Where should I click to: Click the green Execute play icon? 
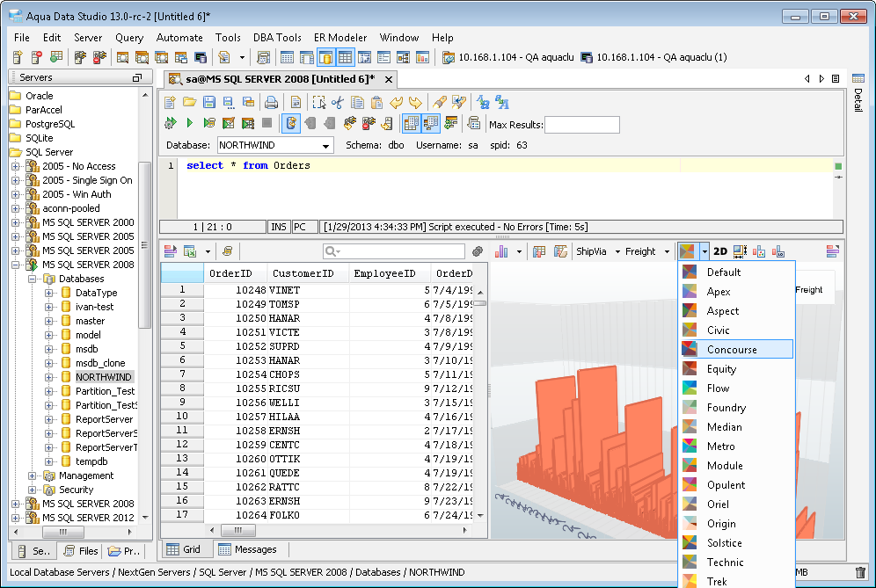(x=189, y=123)
